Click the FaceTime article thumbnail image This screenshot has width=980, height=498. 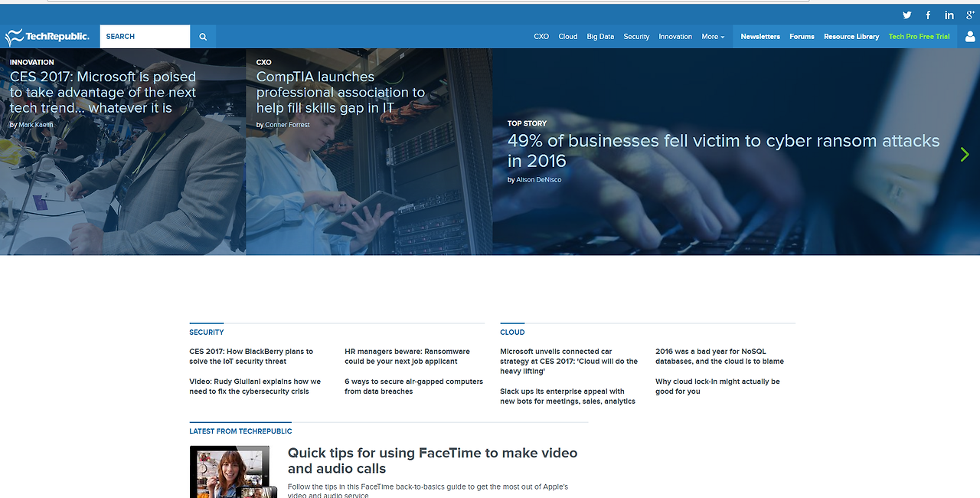pyautogui.click(x=233, y=472)
